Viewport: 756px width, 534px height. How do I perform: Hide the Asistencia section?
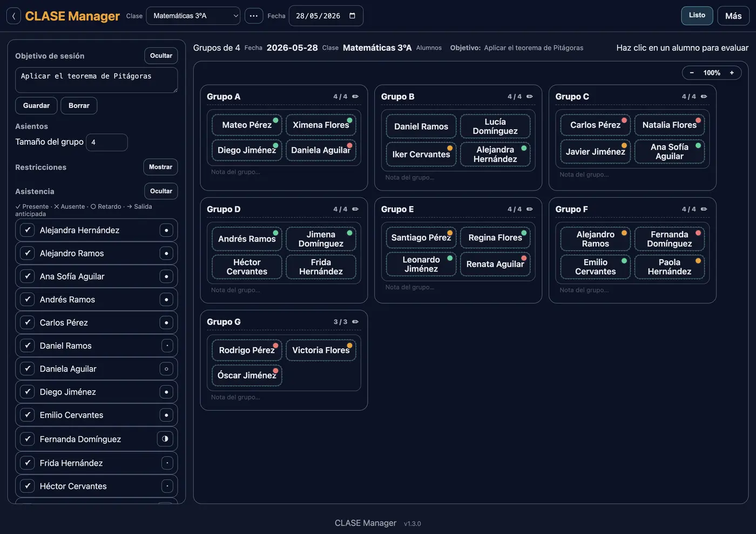161,191
